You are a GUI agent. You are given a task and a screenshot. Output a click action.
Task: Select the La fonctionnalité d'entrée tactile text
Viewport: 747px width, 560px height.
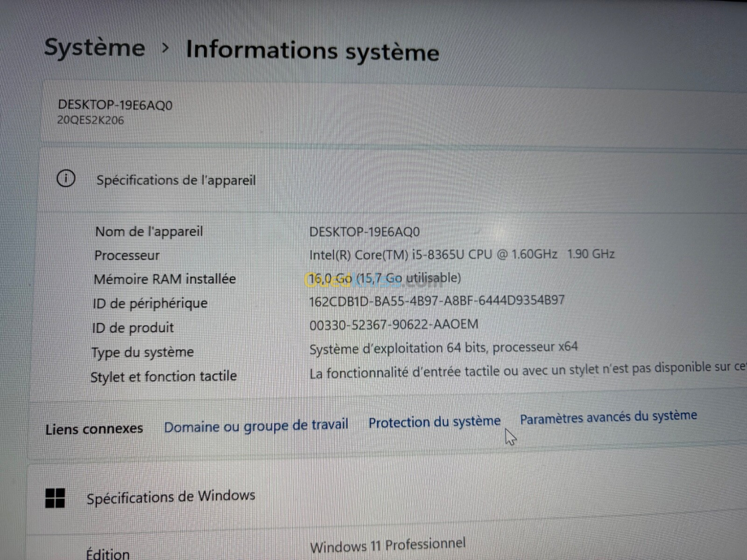pyautogui.click(x=528, y=370)
